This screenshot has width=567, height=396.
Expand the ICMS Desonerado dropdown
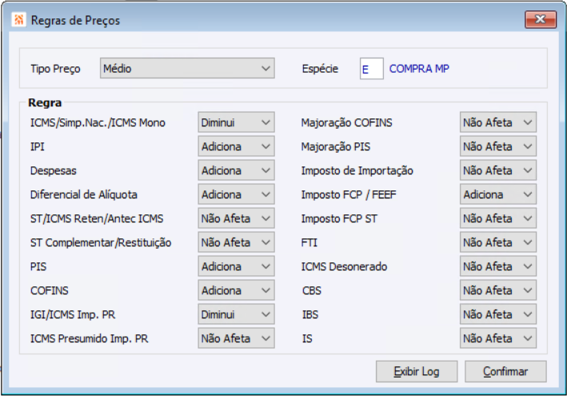[498, 267]
